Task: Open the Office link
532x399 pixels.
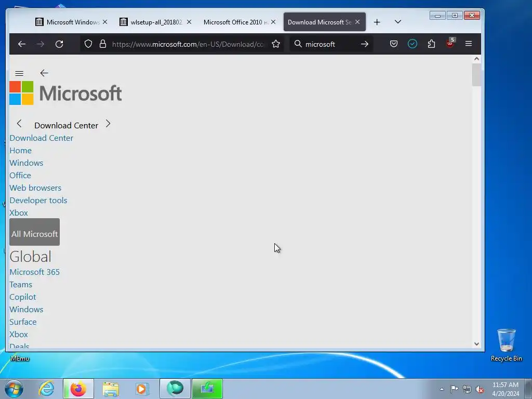Action: pyautogui.click(x=20, y=176)
